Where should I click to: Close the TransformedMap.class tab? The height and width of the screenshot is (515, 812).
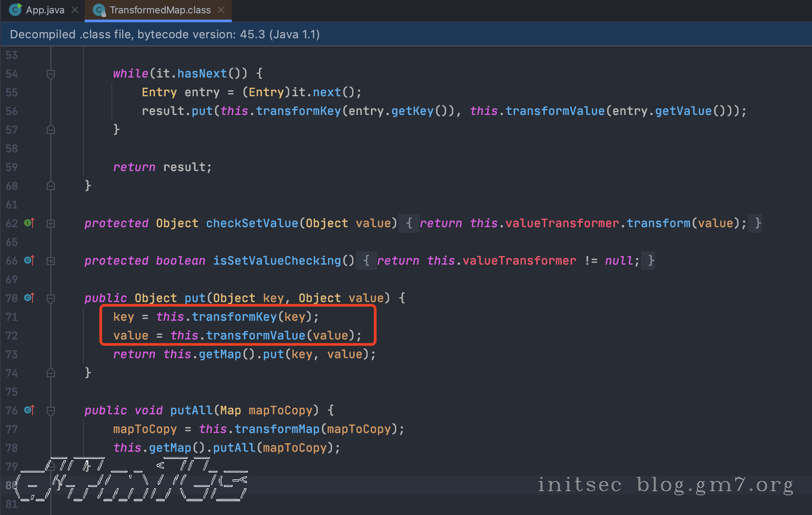pyautogui.click(x=221, y=10)
